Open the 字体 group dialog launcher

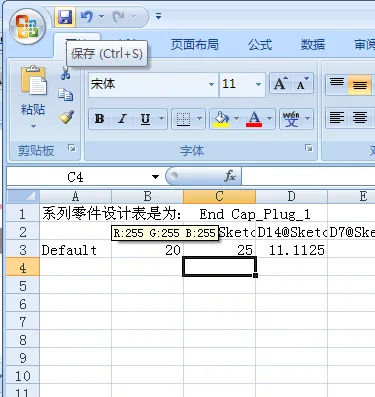click(309, 148)
